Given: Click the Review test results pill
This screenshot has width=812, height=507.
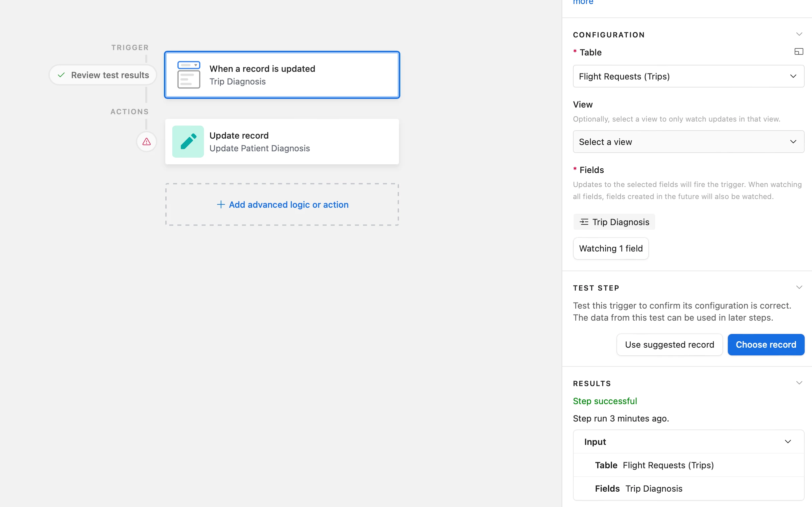Looking at the screenshot, I should 103,75.
